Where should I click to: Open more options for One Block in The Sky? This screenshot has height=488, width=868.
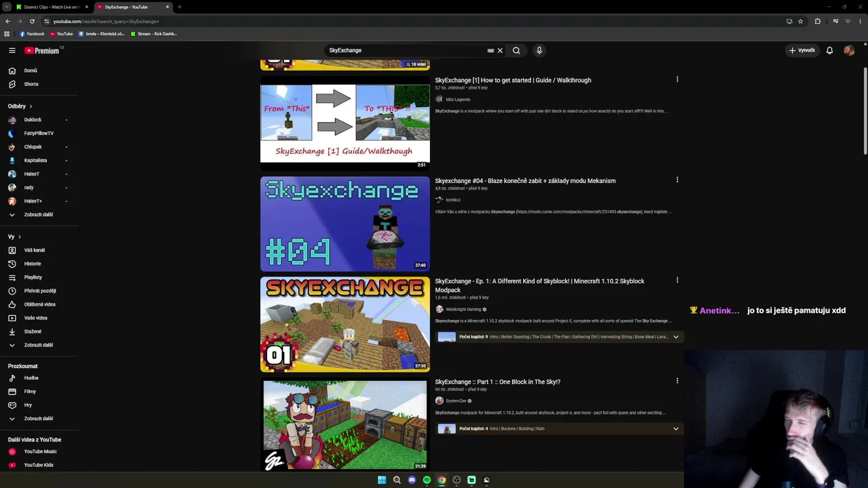pos(677,381)
